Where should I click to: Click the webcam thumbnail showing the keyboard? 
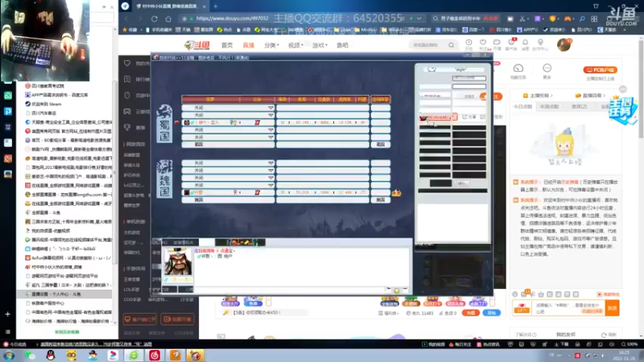45,40
